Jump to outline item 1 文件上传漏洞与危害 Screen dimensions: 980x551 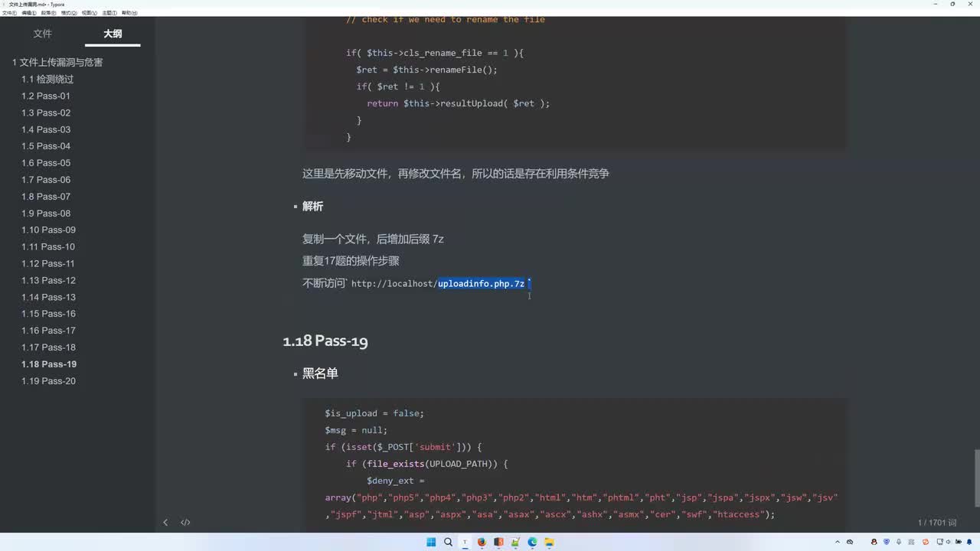tap(57, 63)
